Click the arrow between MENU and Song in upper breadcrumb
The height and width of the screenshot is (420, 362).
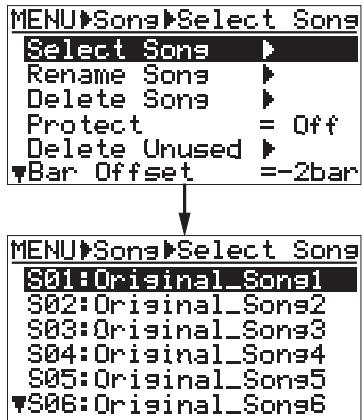point(86,20)
